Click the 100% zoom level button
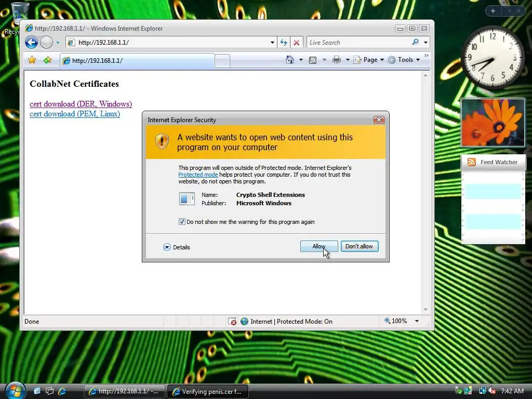The width and height of the screenshot is (532, 399). click(x=395, y=321)
